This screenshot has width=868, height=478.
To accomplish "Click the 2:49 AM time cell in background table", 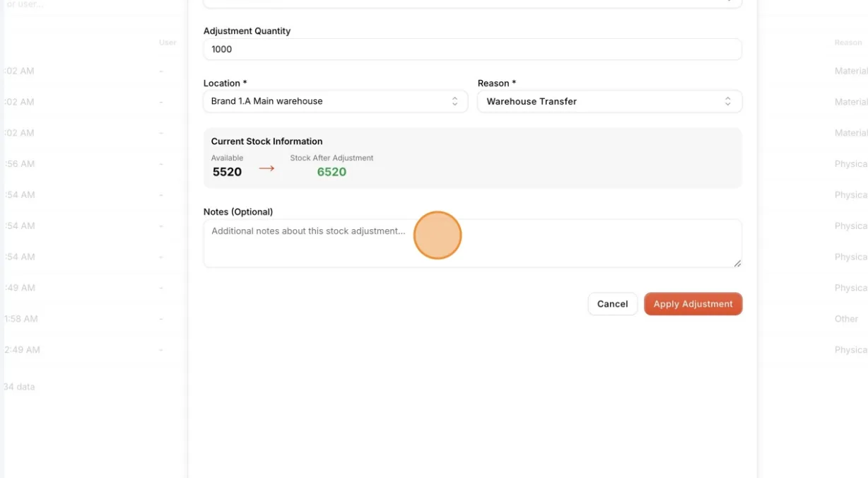I will click(22, 350).
